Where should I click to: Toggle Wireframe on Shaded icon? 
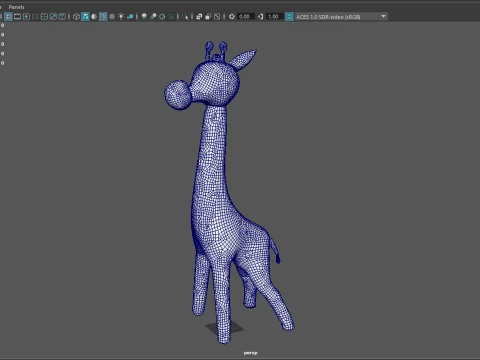point(103,16)
